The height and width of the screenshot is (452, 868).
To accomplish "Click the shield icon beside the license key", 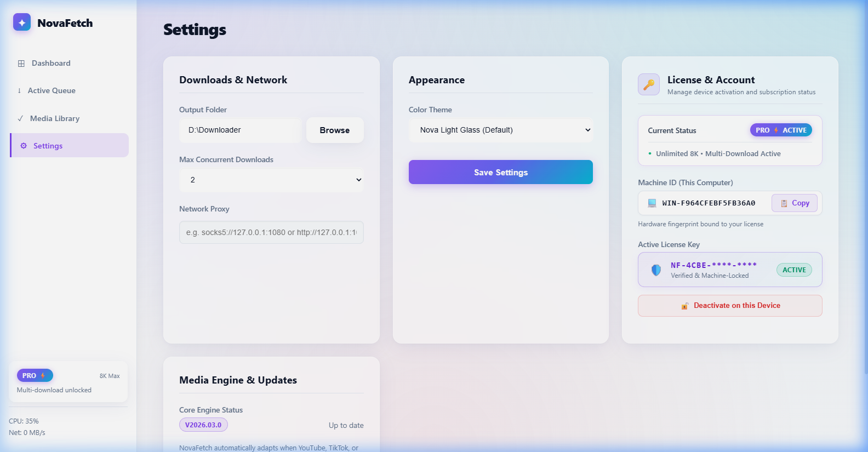I will pos(656,270).
